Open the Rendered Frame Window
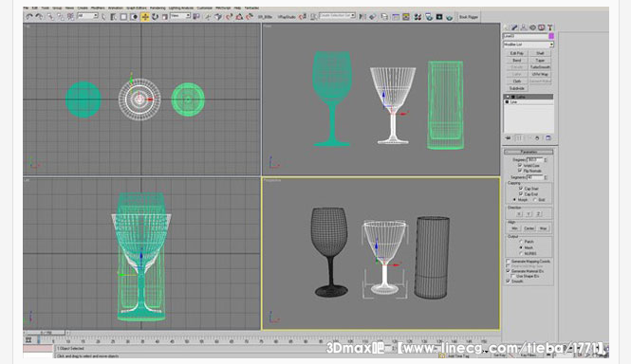 coord(439,17)
